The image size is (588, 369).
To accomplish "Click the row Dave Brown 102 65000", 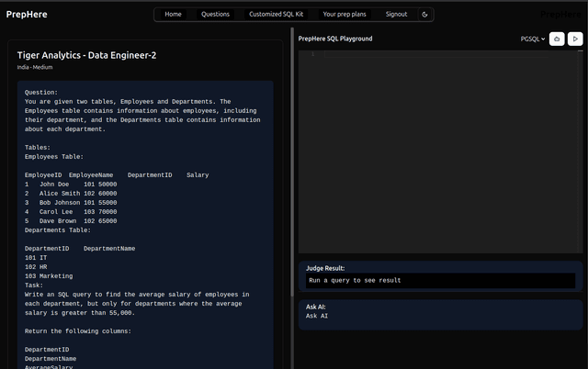I will click(71, 221).
